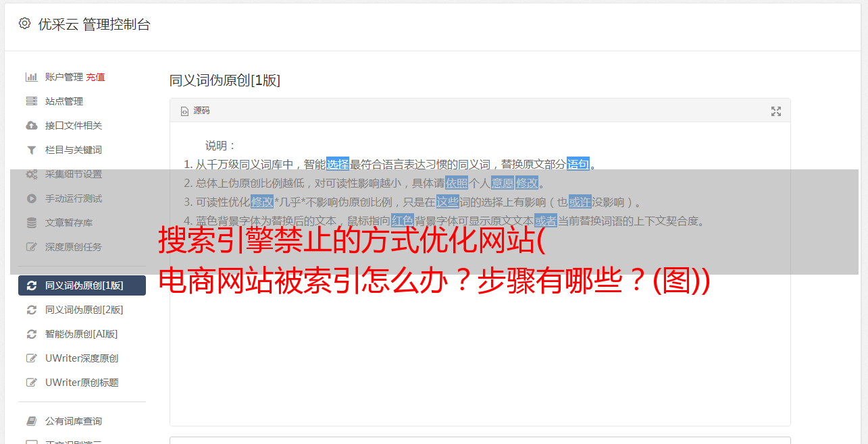Click the blue highlighted word 依照

click(x=457, y=183)
